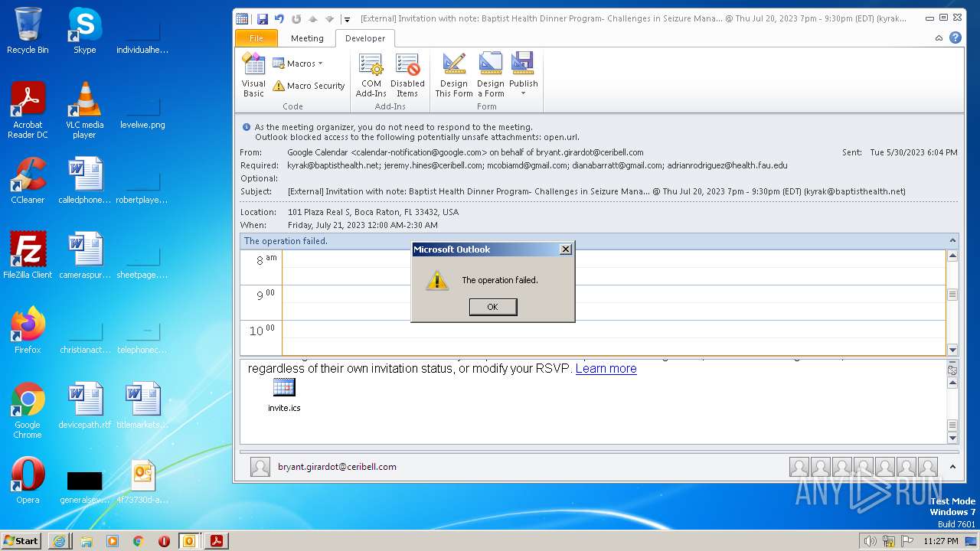The height and width of the screenshot is (551, 980).
Task: Click the "The operation failed." info bar
Action: click(x=599, y=241)
